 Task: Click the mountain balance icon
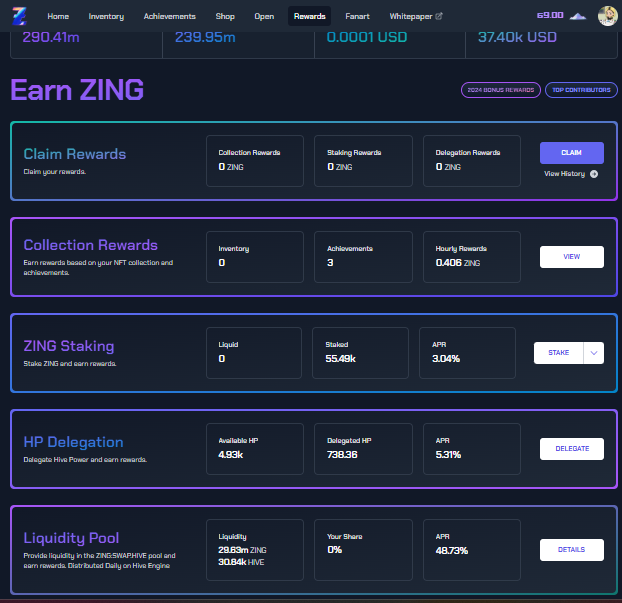[578, 16]
